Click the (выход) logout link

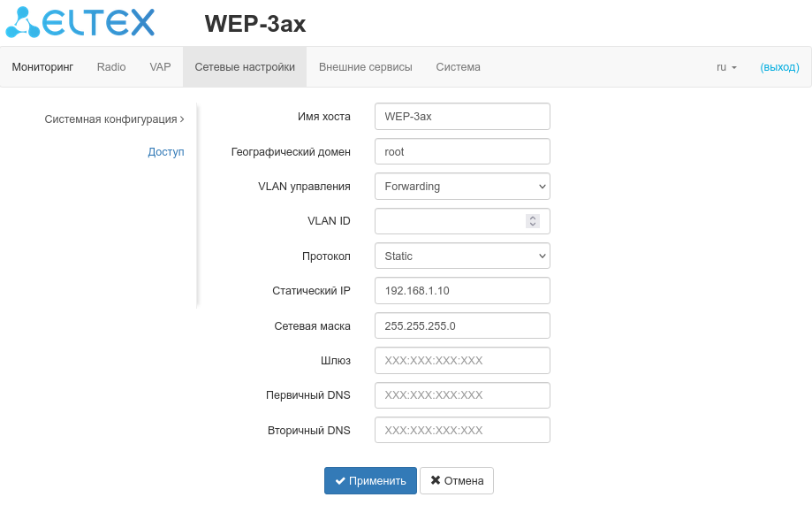[x=779, y=67]
